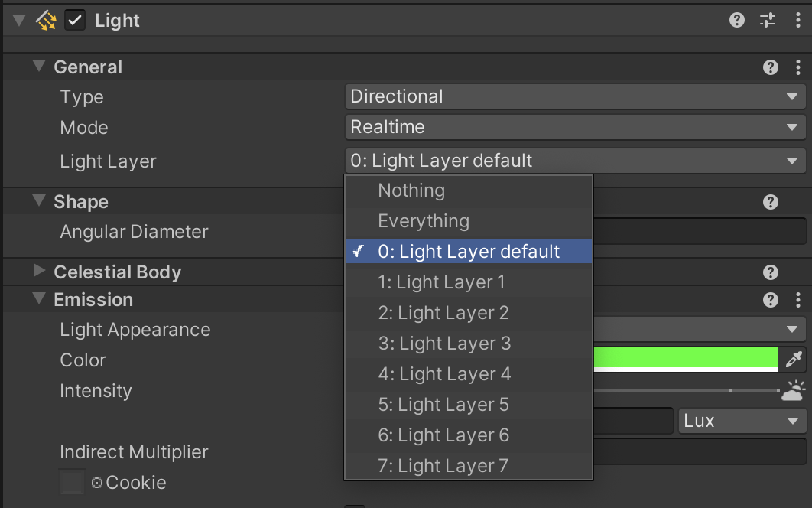The height and width of the screenshot is (508, 812).
Task: Click the Emission section help button
Action: pos(770,298)
